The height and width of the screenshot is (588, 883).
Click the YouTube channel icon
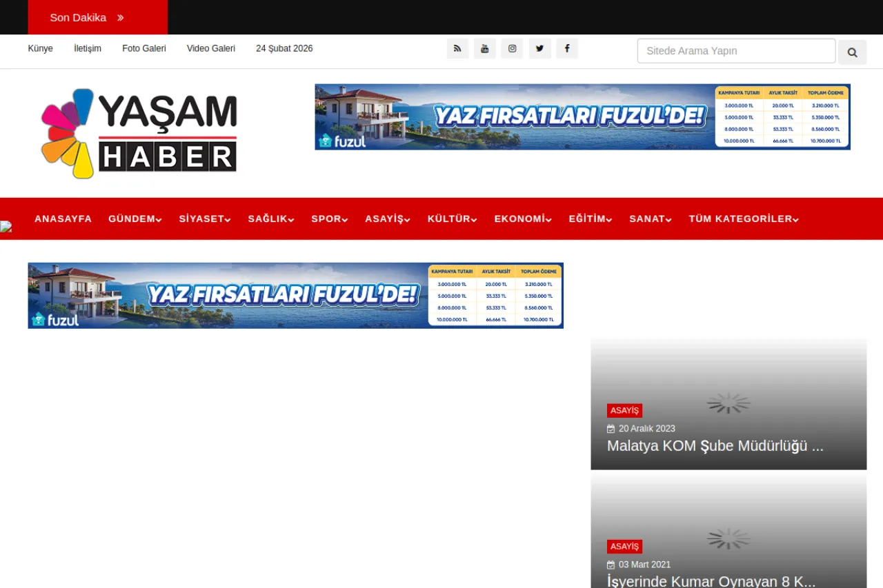(484, 48)
